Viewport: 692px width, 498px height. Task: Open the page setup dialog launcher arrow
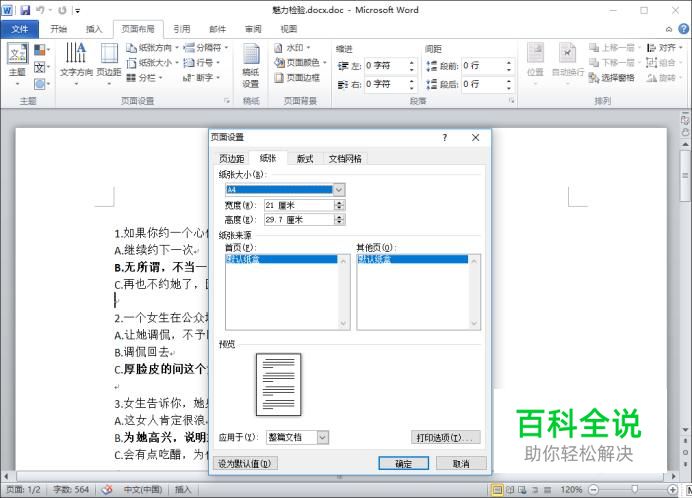[227, 101]
